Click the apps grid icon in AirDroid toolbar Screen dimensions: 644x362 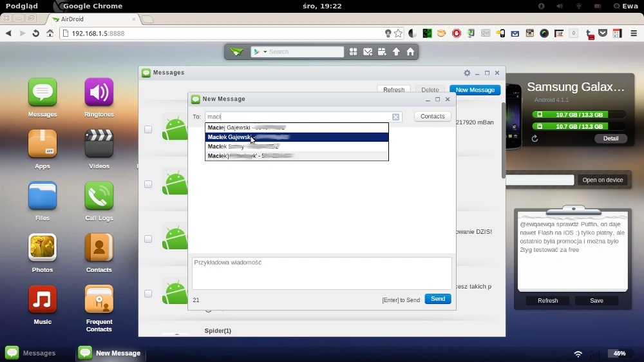(x=353, y=52)
